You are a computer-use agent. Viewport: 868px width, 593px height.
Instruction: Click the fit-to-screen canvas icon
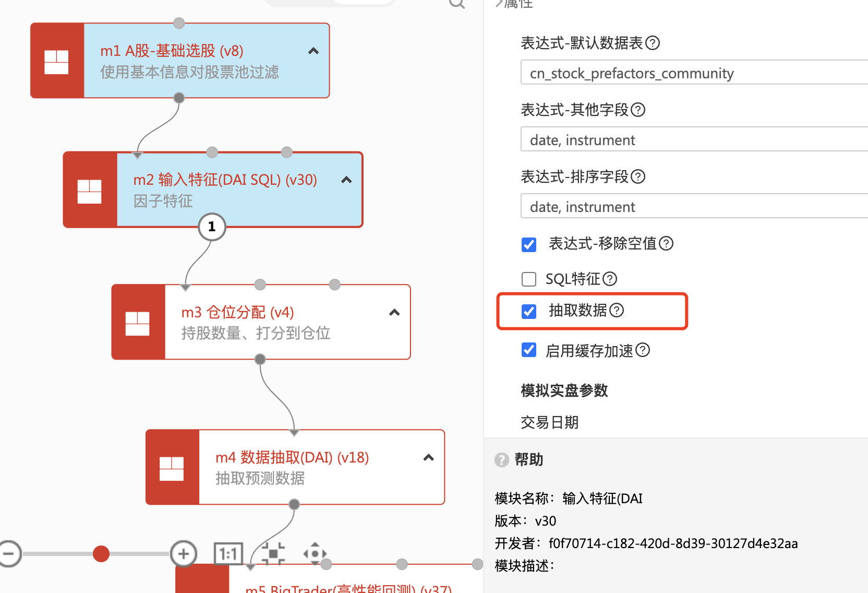[x=273, y=553]
